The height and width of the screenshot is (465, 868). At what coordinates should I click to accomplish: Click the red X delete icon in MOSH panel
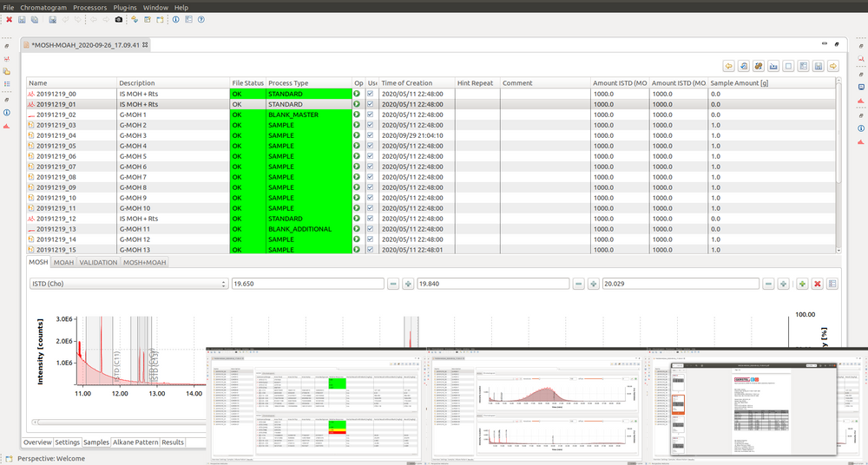pyautogui.click(x=817, y=284)
